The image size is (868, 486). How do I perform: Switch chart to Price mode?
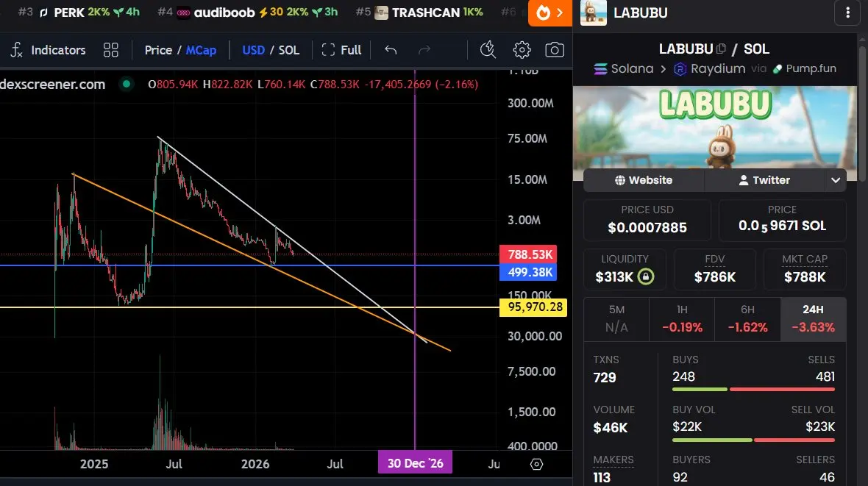(x=158, y=50)
